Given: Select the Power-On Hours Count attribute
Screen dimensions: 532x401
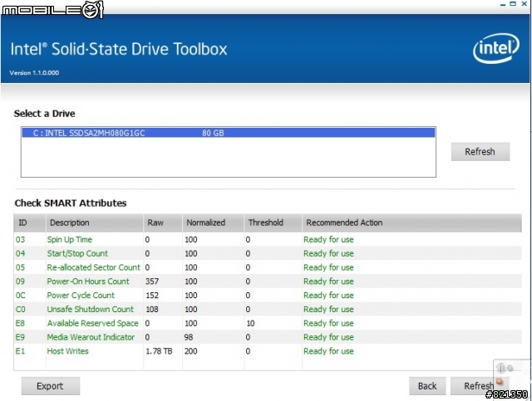Looking at the screenshot, I should click(268, 281).
